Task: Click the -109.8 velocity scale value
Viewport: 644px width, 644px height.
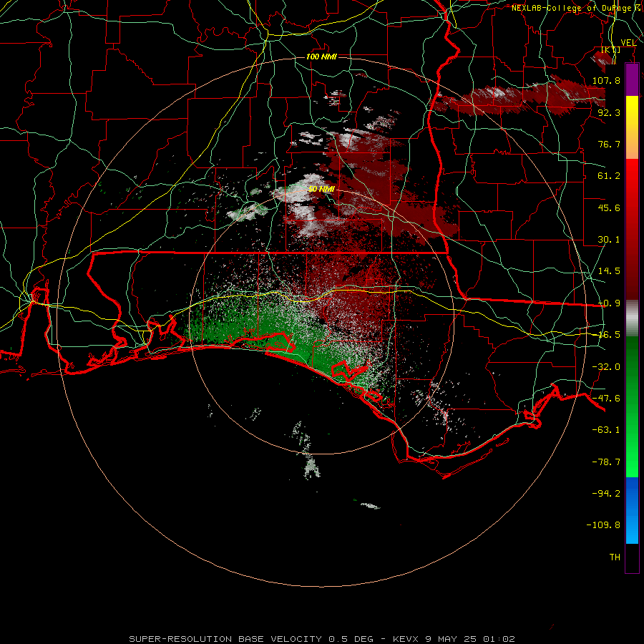Action: 603,525
